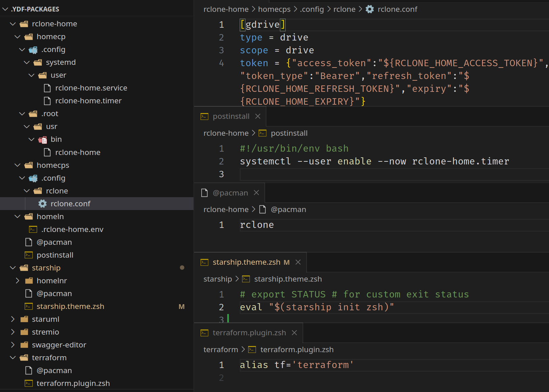Activate the terraform.plugin.zsh editor tab
The height and width of the screenshot is (392, 549).
pyautogui.click(x=249, y=333)
